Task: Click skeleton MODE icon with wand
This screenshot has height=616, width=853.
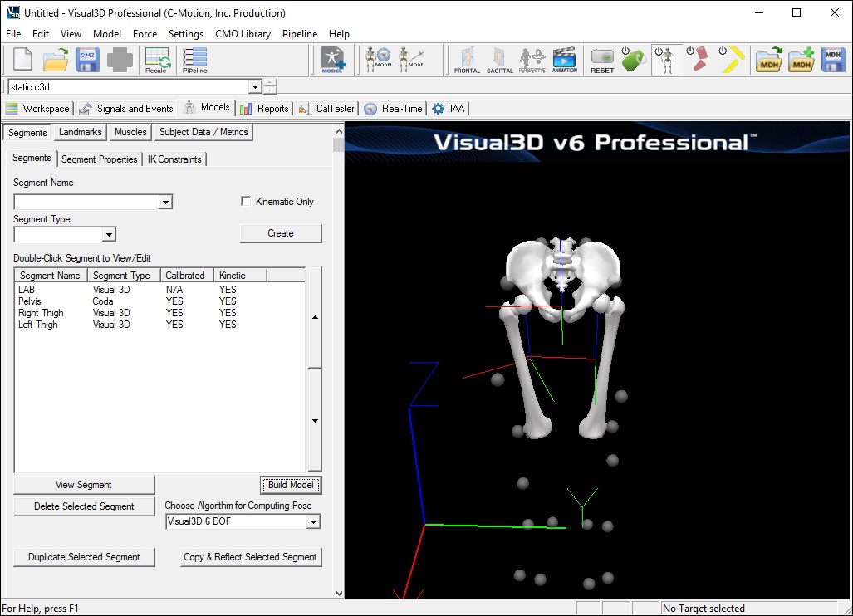Action: point(411,59)
